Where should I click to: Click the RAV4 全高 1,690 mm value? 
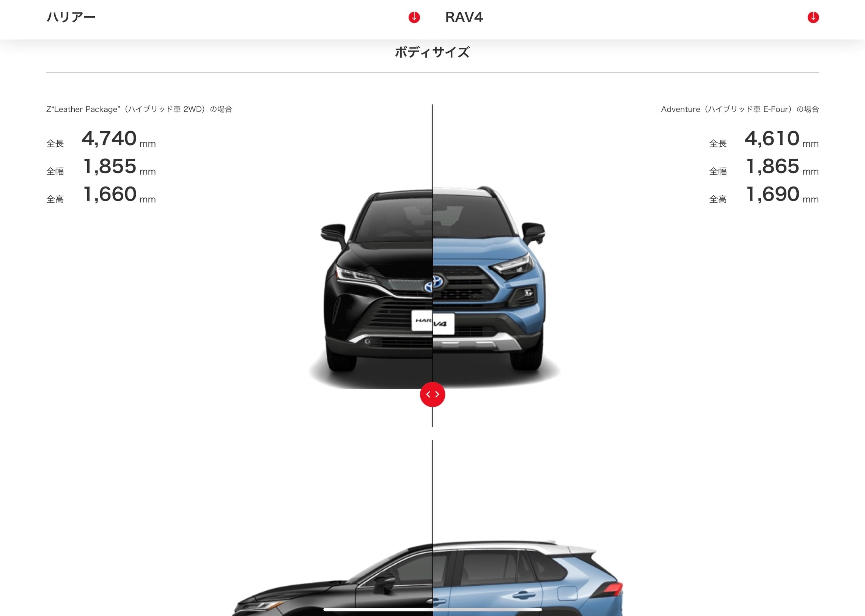click(782, 194)
